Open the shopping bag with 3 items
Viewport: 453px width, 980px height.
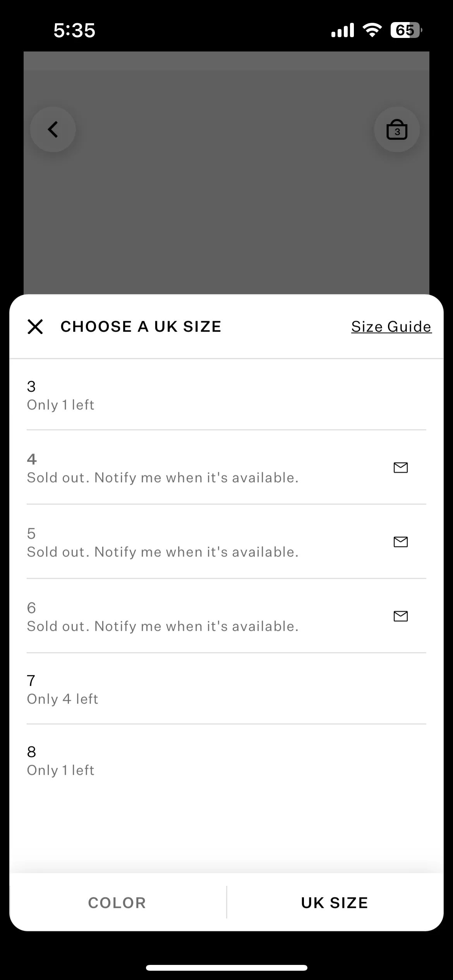coord(397,130)
